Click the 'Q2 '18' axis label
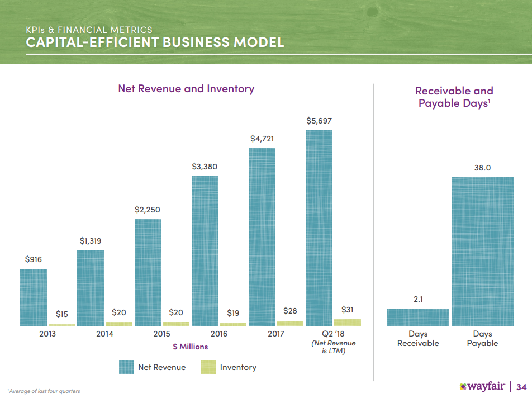532x398 pixels. point(333,334)
